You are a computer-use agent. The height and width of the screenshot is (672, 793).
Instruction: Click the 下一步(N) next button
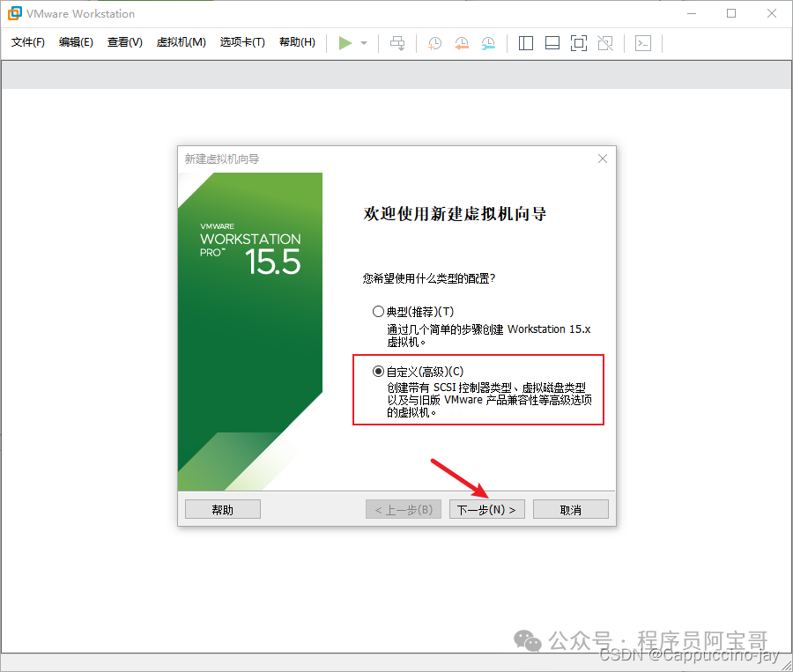pyautogui.click(x=487, y=509)
